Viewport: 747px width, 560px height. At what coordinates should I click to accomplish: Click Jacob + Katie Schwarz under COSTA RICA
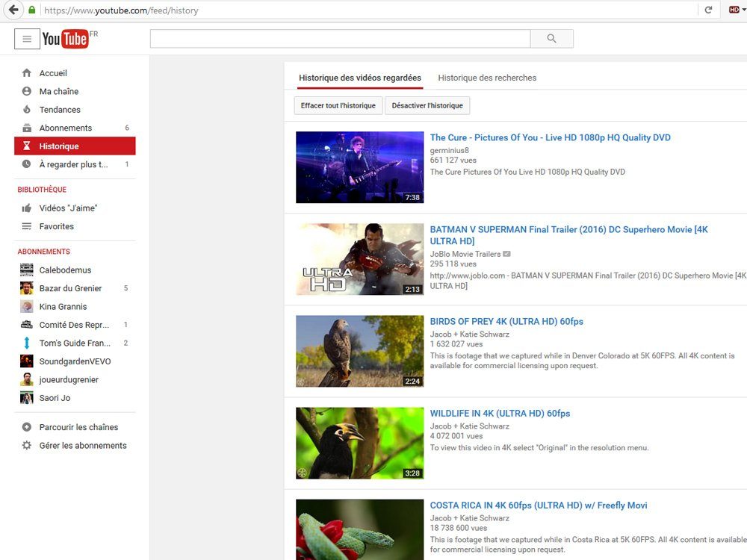(469, 518)
